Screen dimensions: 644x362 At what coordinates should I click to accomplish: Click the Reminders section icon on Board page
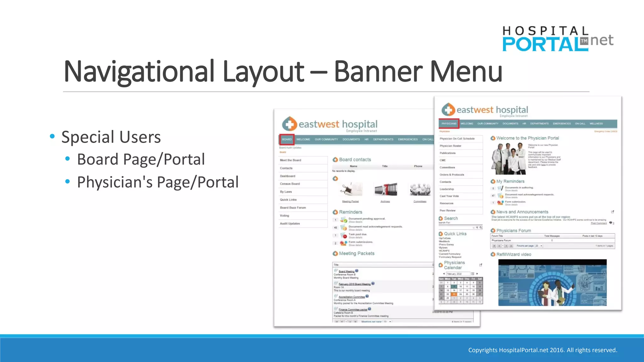(335, 212)
